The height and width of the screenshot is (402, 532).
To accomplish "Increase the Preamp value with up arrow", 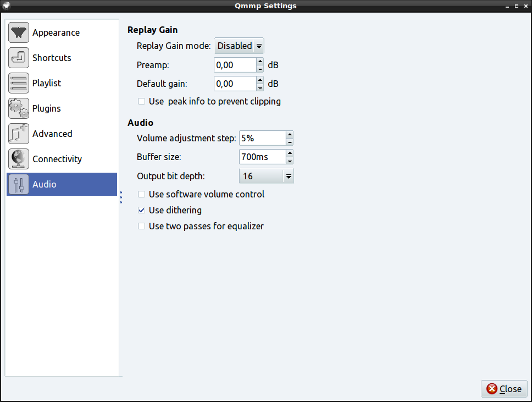I will click(260, 62).
